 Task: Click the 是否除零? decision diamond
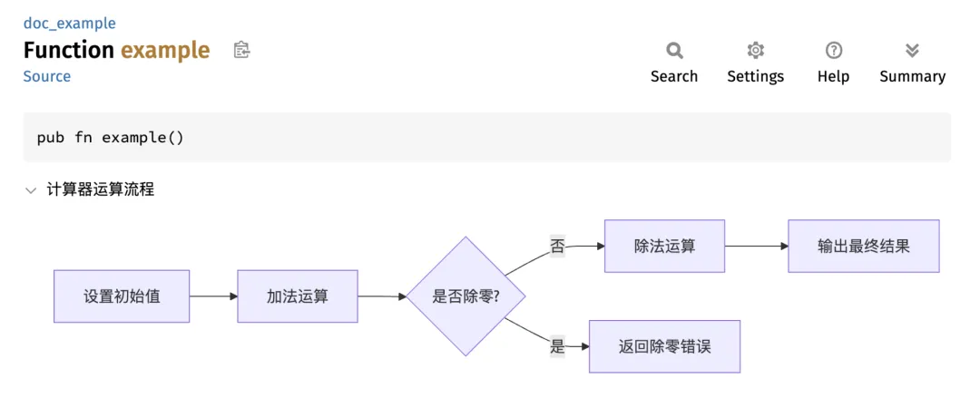465,296
